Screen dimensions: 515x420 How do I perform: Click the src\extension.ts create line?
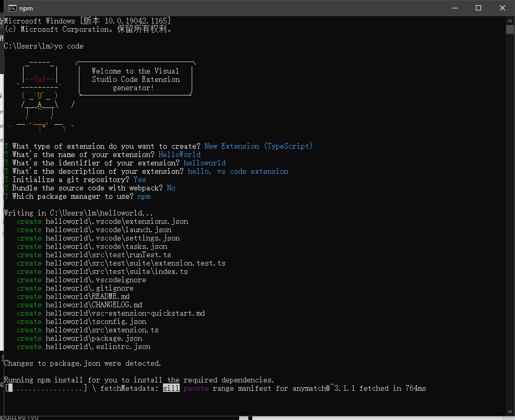click(88, 330)
